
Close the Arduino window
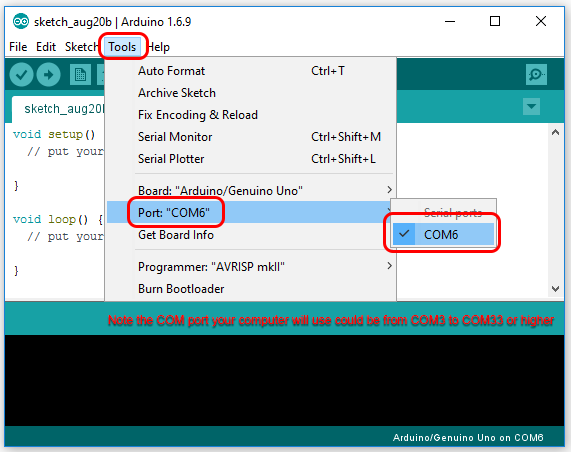pyautogui.click(x=541, y=21)
